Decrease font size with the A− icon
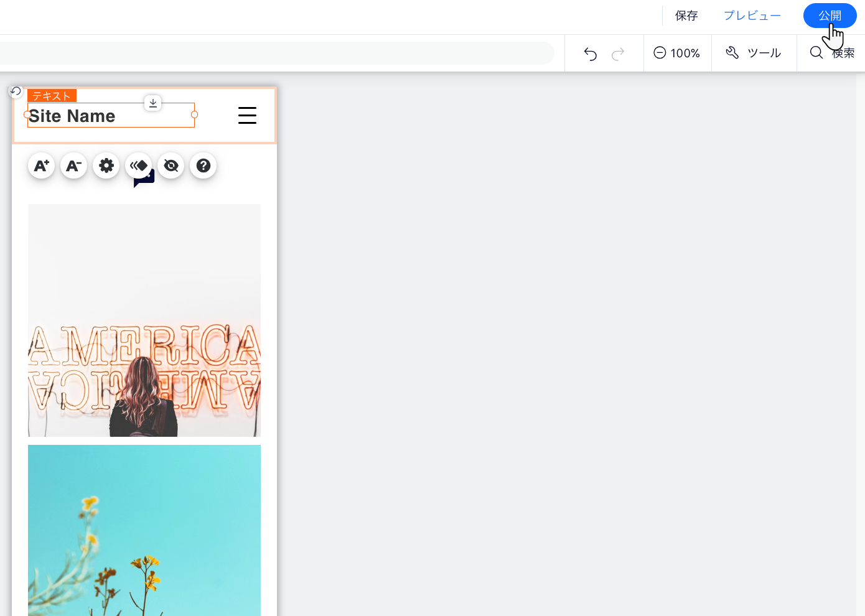This screenshot has width=865, height=616. coord(73,166)
